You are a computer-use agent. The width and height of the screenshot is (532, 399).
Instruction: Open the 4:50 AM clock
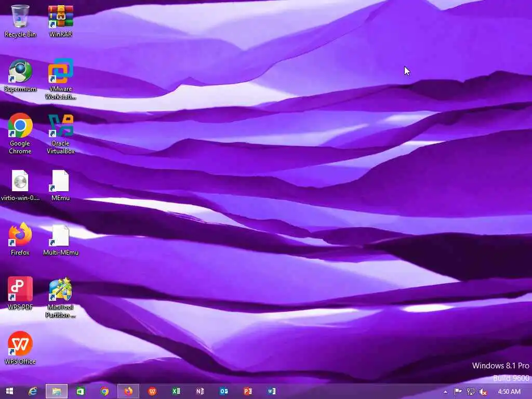pyautogui.click(x=509, y=392)
